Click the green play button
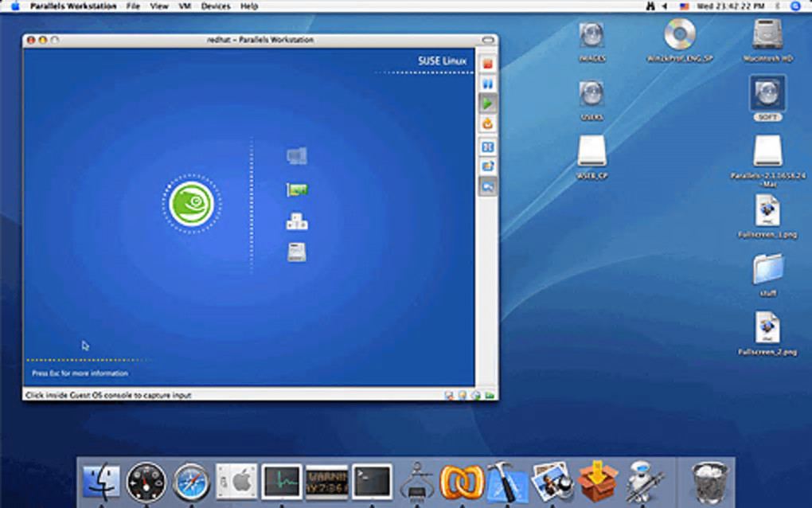 click(487, 104)
